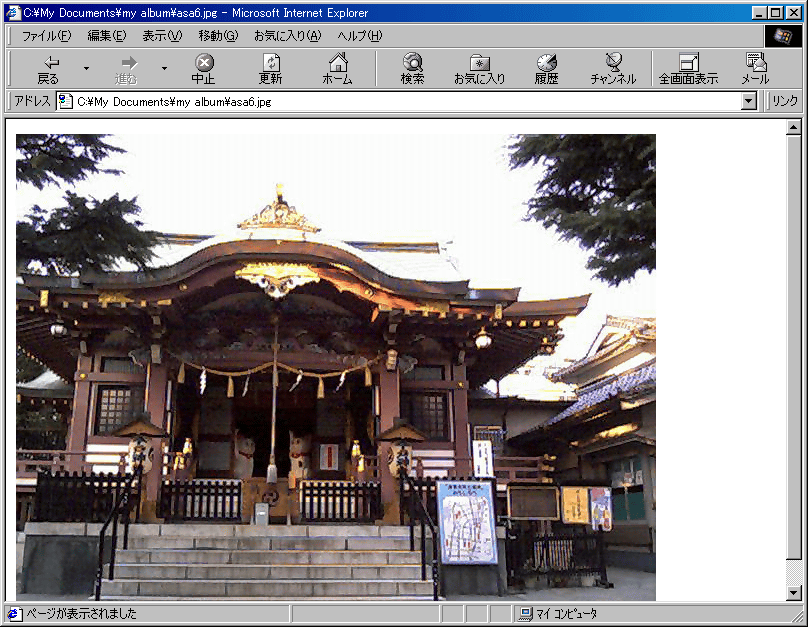
Task: Expand the リンク links bar
Action: pos(784,101)
